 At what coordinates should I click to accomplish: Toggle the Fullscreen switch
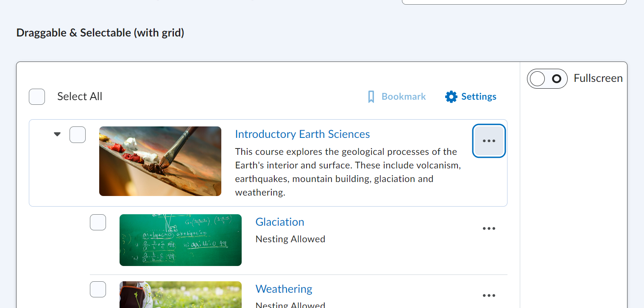point(547,78)
